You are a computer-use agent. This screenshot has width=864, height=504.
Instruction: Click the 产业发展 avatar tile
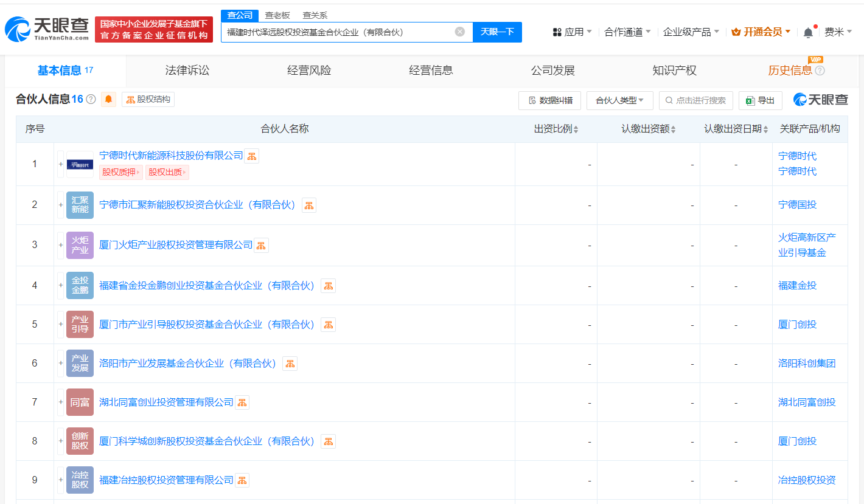coord(80,363)
